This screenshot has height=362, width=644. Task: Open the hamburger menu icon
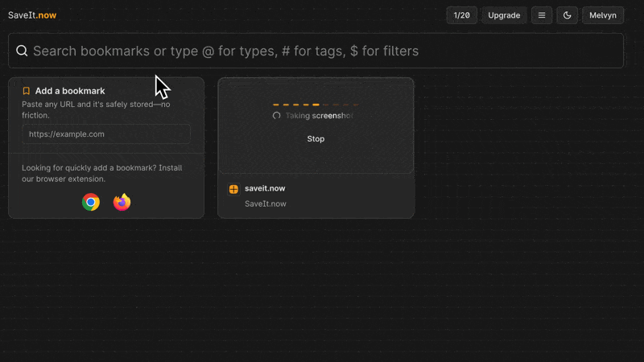(x=542, y=15)
